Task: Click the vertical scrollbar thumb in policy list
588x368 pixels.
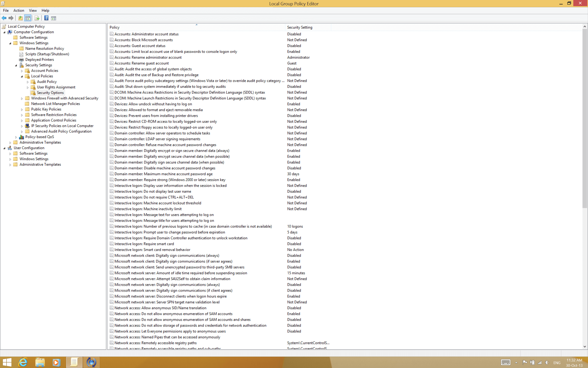Action: pyautogui.click(x=585, y=119)
